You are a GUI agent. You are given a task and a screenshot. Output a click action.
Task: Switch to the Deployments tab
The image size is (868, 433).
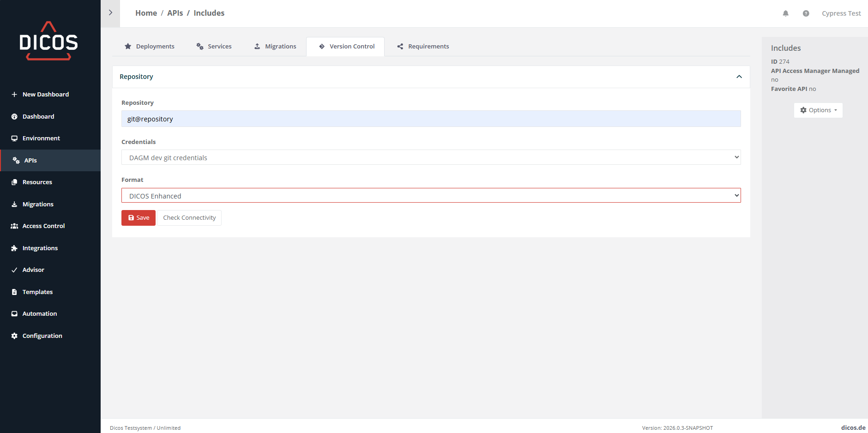150,47
